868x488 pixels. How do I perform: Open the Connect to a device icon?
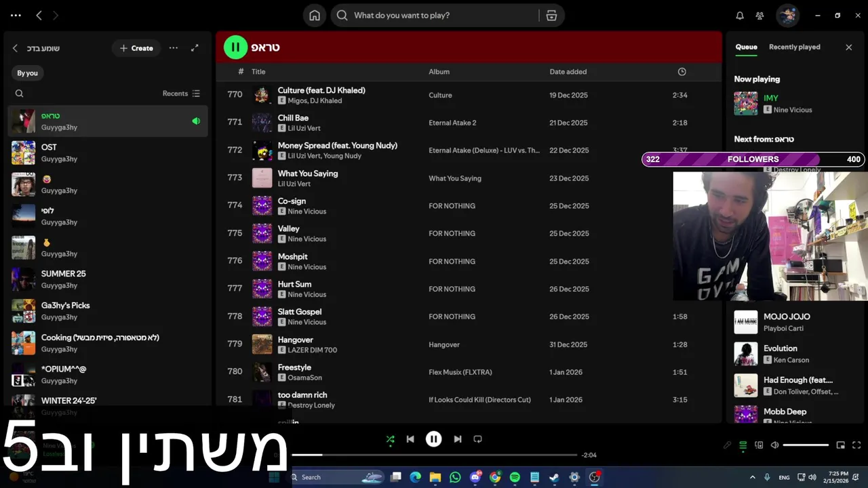click(x=759, y=445)
